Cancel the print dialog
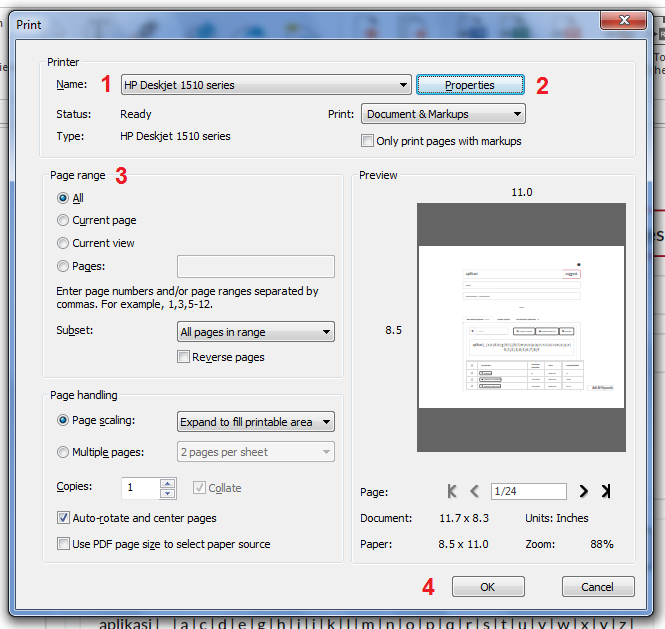Image resolution: width=665 pixels, height=629 pixels. tap(598, 587)
